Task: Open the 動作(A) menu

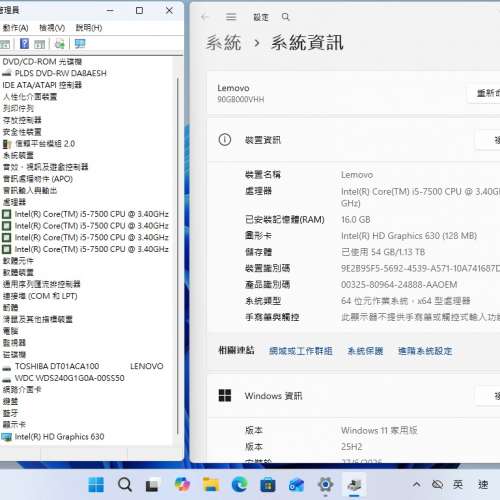Action: (x=15, y=28)
